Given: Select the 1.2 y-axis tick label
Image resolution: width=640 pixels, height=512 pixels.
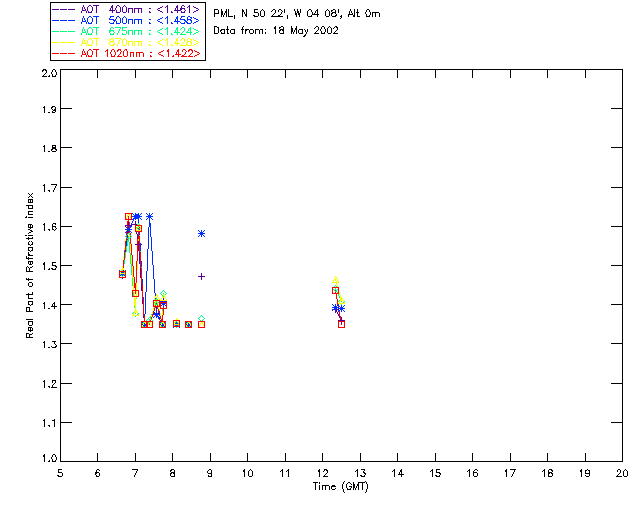Looking at the screenshot, I should pos(49,384).
